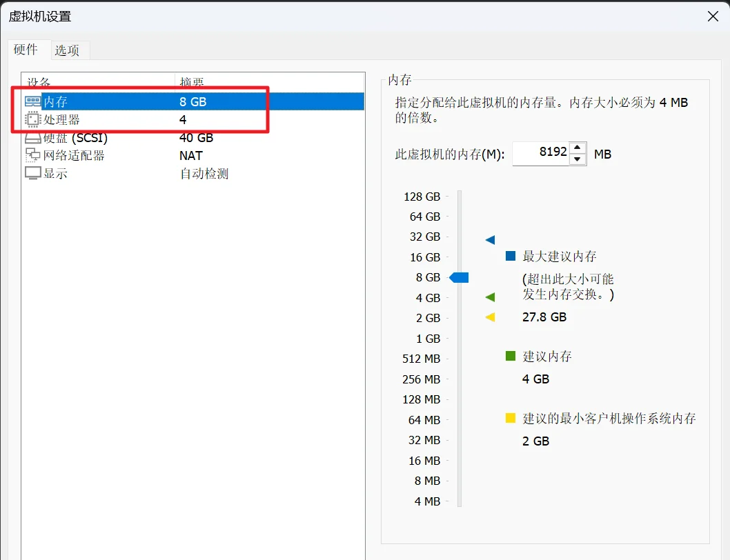
Task: Click the processor chip icon
Action: point(32,119)
